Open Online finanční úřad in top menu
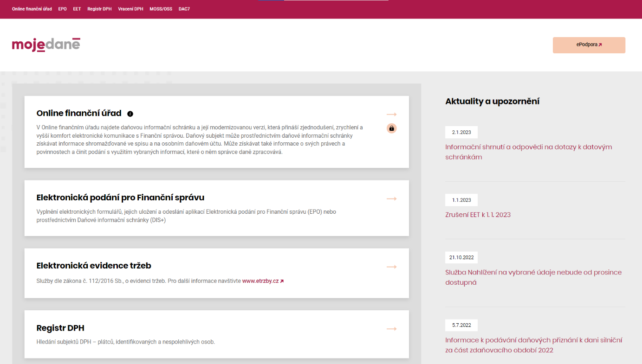Screen dimensions: 642x364 (32, 9)
